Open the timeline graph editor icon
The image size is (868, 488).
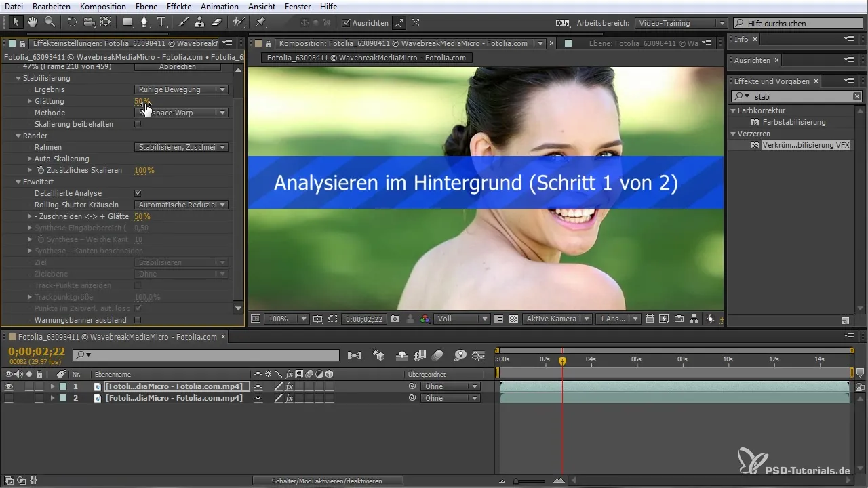point(479,355)
